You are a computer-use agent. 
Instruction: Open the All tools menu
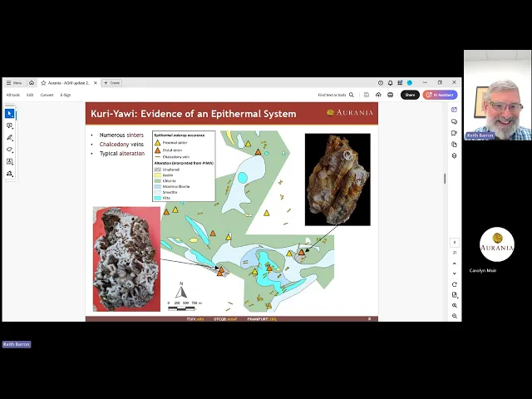pos(13,95)
